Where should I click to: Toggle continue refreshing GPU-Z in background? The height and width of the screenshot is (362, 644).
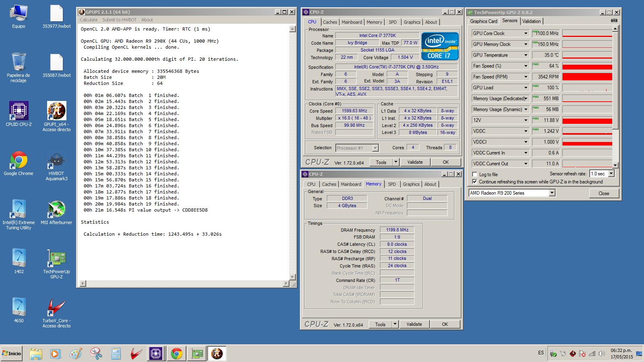(475, 181)
